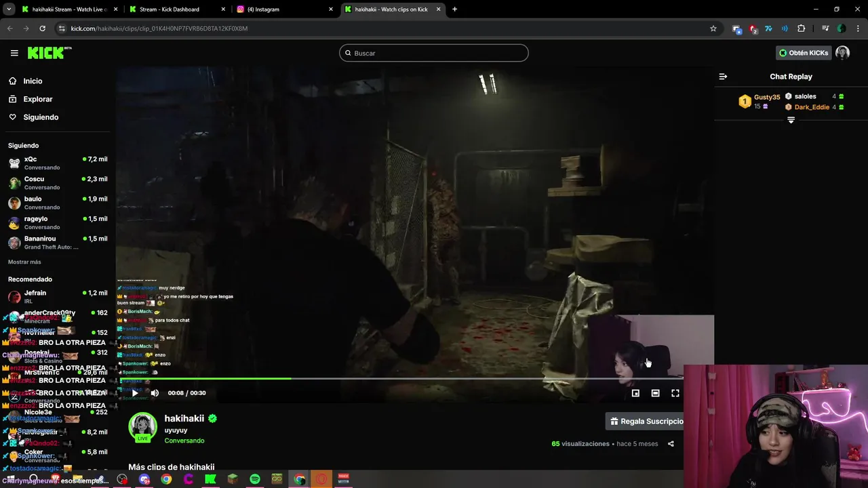
Task: Open baulo's channel in the sidebar
Action: pos(58,203)
